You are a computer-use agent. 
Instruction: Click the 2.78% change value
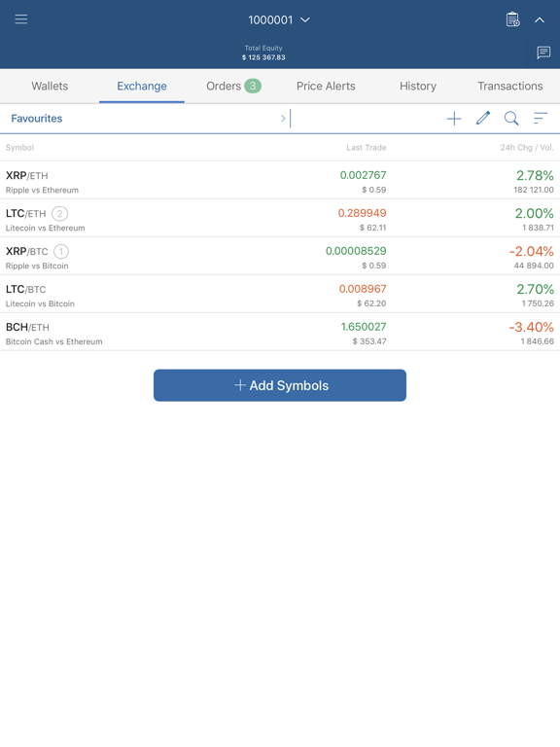pyautogui.click(x=535, y=175)
